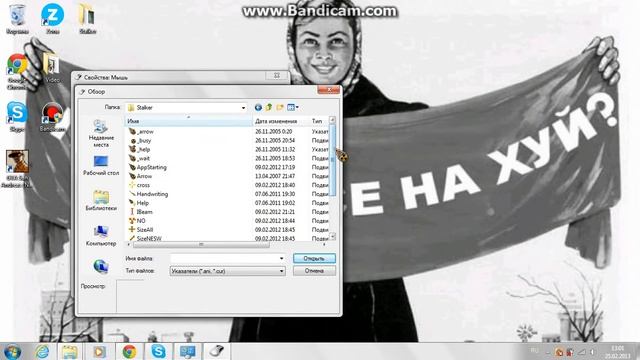Open Google Chrome from the taskbar
The width and height of the screenshot is (640, 360).
tap(129, 351)
